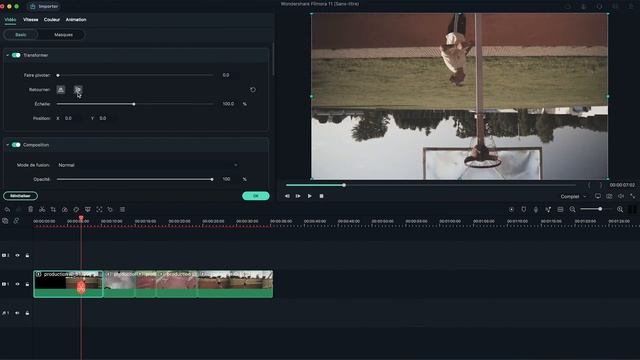The width and height of the screenshot is (640, 360).
Task: Open the edit adjustments sliders icon
Action: click(x=122, y=209)
